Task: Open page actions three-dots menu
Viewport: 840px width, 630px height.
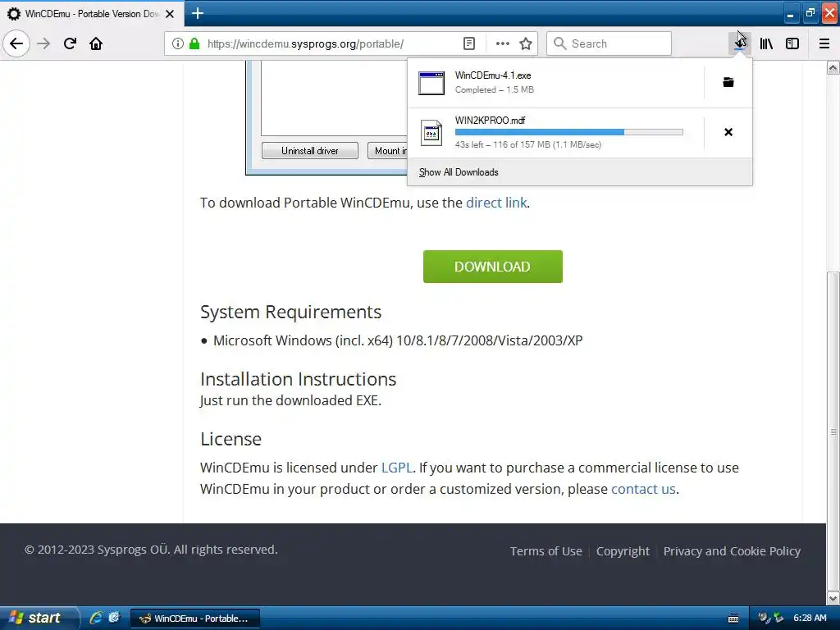Action: 503,43
